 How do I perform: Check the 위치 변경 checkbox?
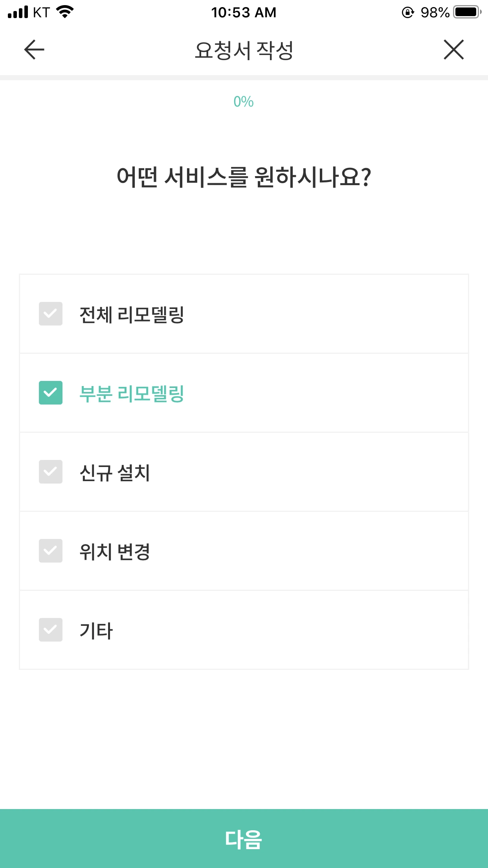(51, 551)
